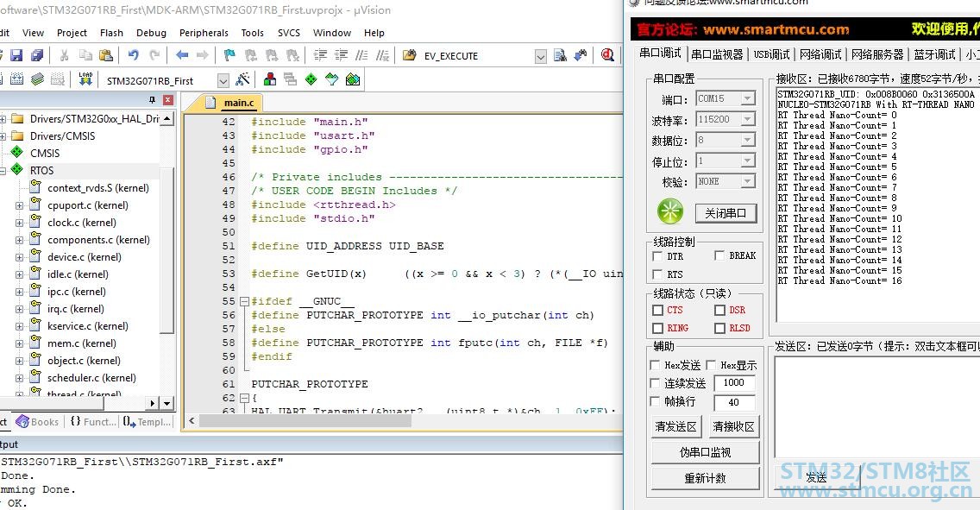Navigate backward with the blue left arrow
The image size is (980, 510).
[182, 55]
